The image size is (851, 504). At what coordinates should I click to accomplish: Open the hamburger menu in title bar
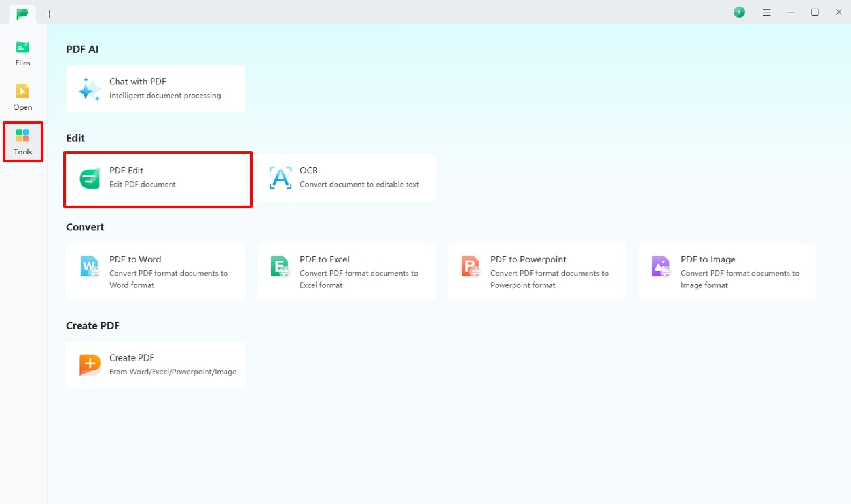click(x=767, y=12)
